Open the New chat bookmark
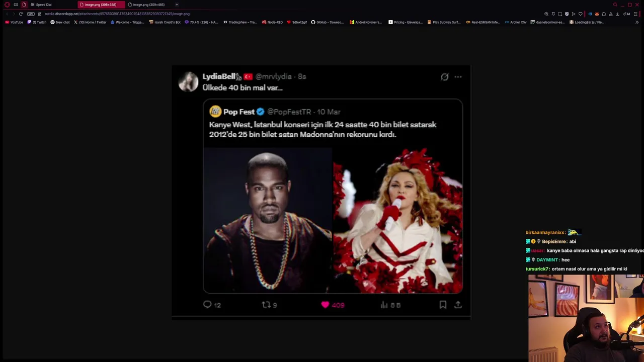The image size is (644, 362). tap(60, 22)
